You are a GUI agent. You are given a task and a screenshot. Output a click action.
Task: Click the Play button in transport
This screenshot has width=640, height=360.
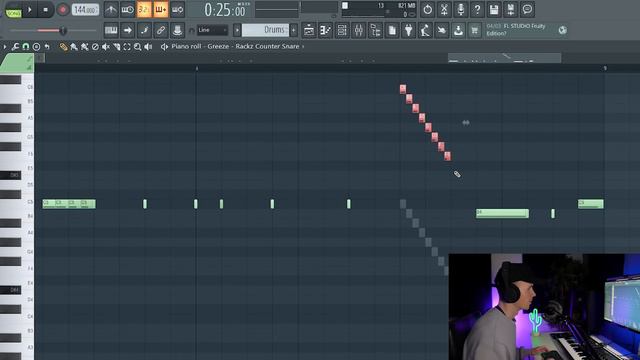point(30,9)
